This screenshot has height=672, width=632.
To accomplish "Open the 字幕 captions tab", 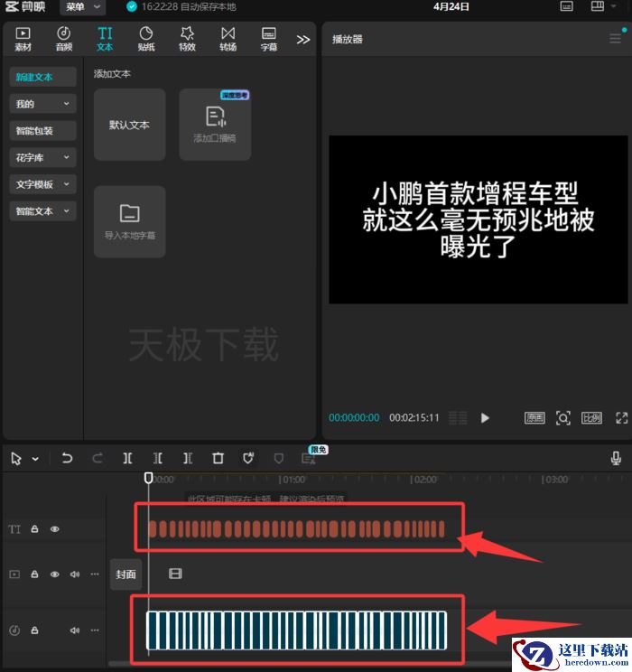I will click(269, 39).
